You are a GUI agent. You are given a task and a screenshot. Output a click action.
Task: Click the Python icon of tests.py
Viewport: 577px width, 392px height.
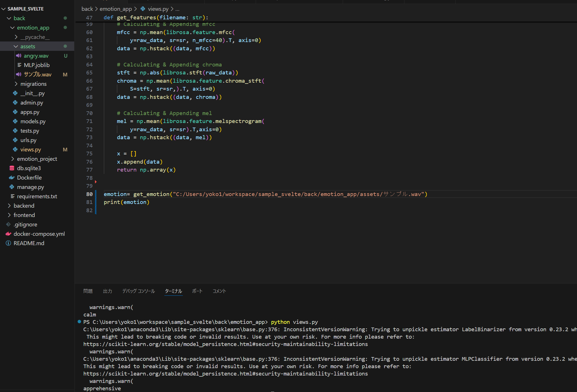15,131
